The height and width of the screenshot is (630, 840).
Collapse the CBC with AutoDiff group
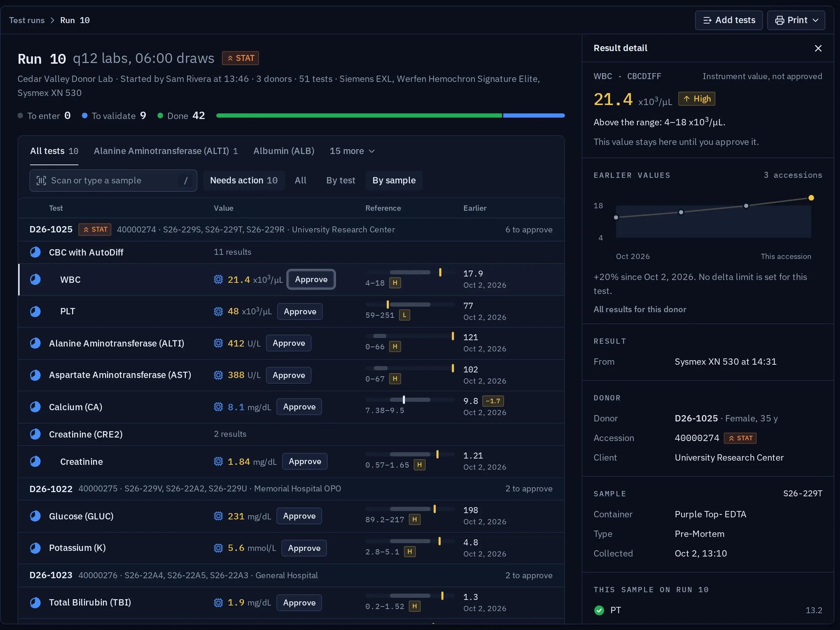coord(291,252)
